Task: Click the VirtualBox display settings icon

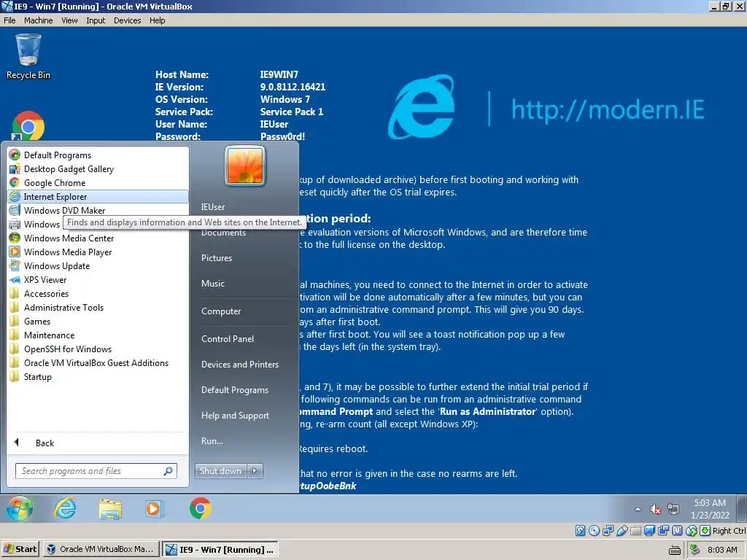Action: click(x=649, y=531)
